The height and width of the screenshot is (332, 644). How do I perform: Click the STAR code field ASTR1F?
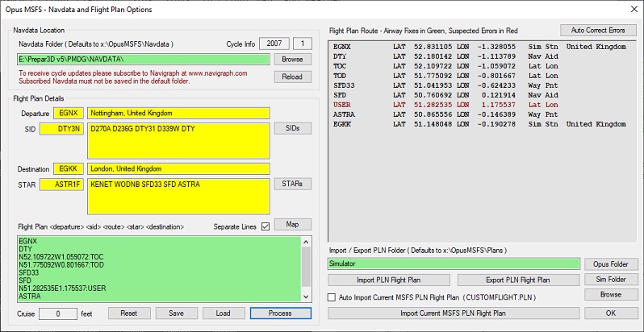(61, 185)
